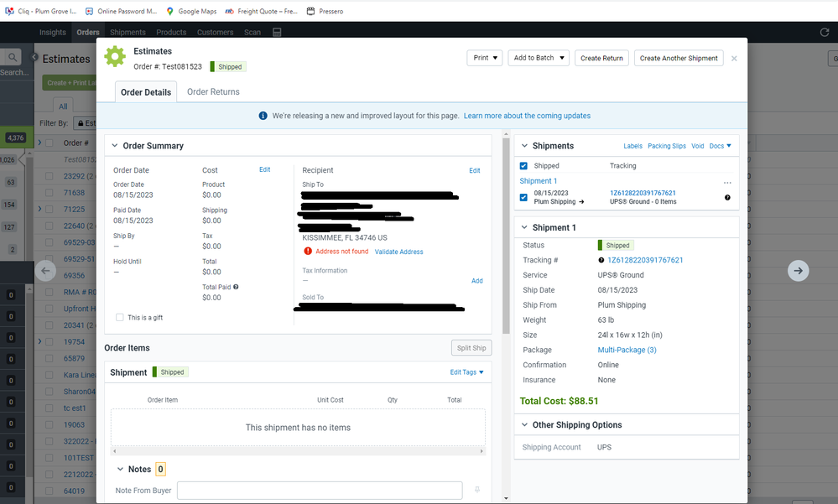Click the help icon beside the tracking number row
Image resolution: width=838 pixels, height=504 pixels.
[x=727, y=198]
